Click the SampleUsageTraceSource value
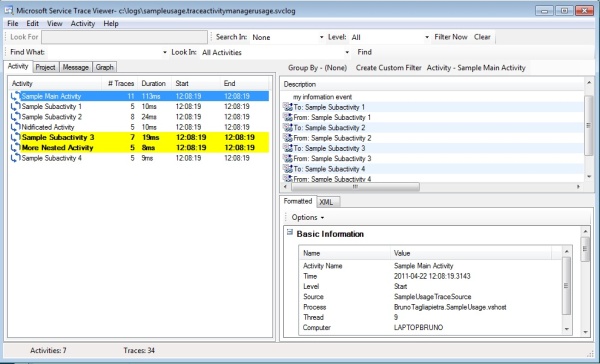Image resolution: width=600 pixels, height=364 pixels. point(432,297)
